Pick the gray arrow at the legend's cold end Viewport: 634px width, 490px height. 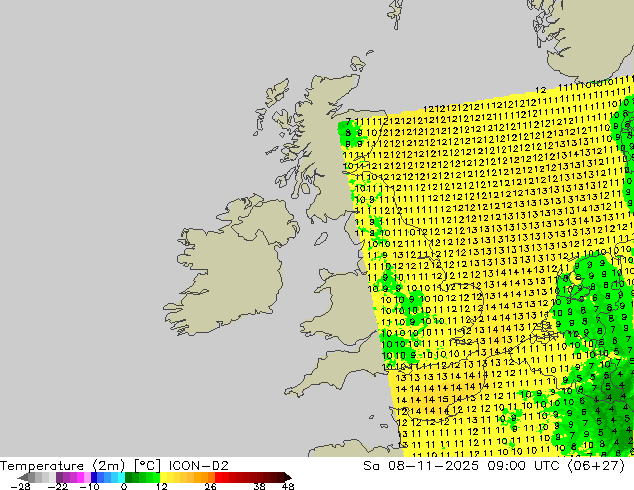tap(23, 477)
